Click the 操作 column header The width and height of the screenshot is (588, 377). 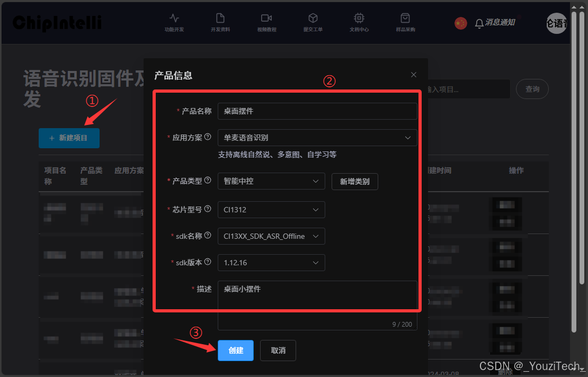tap(516, 170)
